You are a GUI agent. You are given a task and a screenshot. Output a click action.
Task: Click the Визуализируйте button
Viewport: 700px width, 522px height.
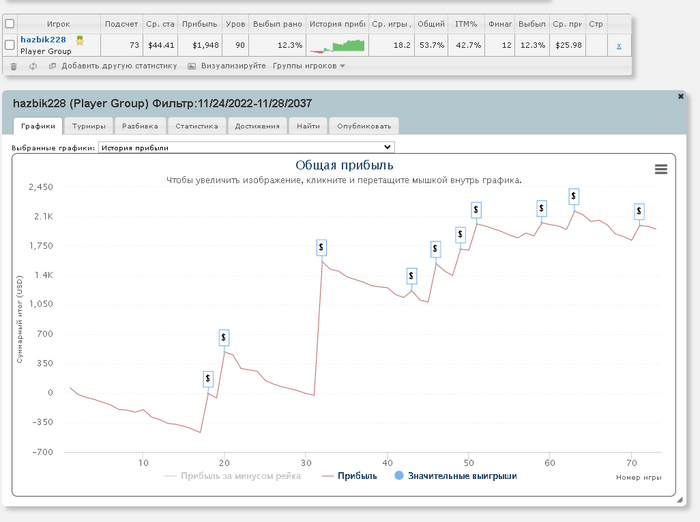tap(227, 66)
